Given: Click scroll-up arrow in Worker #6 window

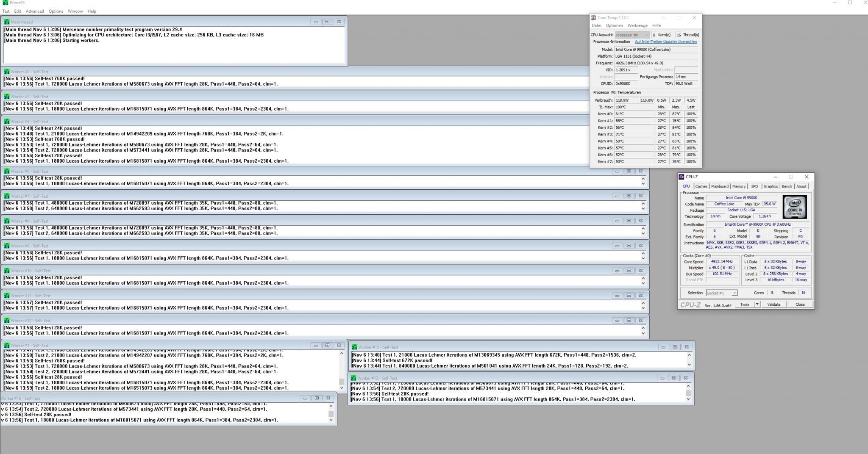Looking at the screenshot, I should (x=643, y=179).
